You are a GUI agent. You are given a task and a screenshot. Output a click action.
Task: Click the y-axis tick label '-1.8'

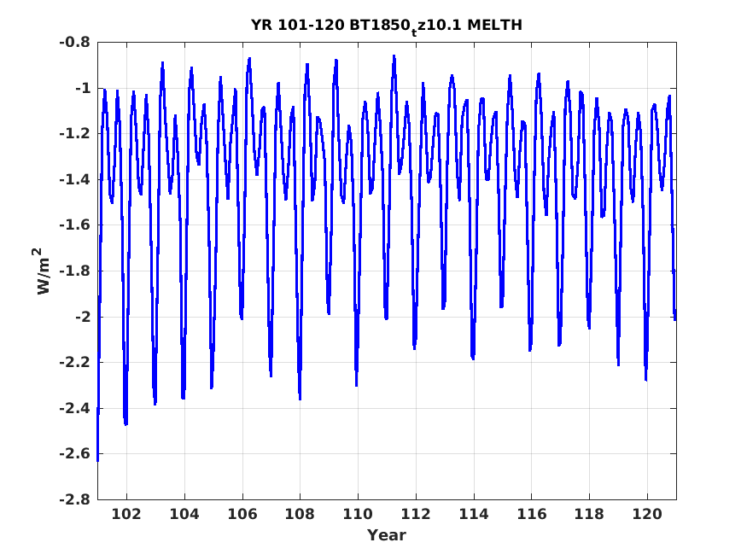point(75,271)
